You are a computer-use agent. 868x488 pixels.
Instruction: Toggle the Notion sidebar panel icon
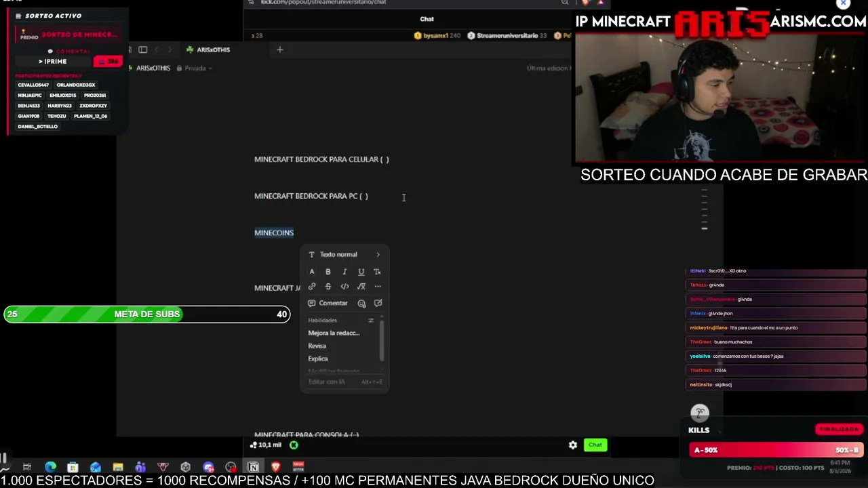coord(143,49)
